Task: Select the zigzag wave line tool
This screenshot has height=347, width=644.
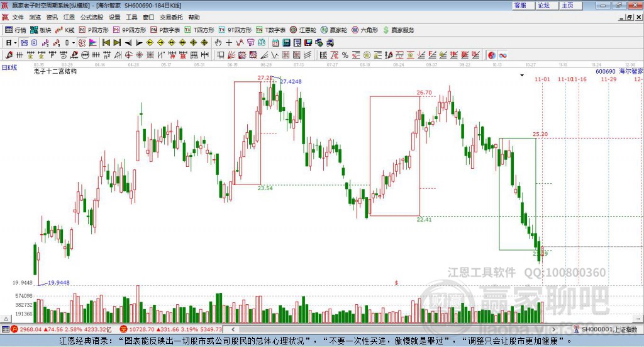Action: click(x=274, y=55)
